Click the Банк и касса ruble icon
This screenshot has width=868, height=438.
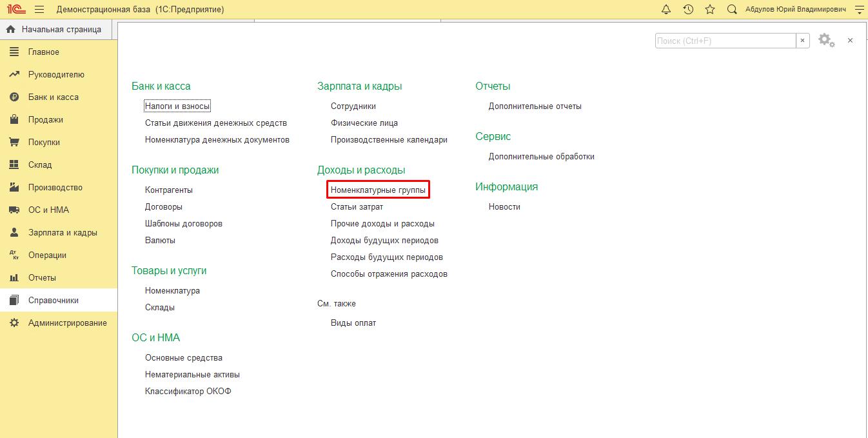point(14,97)
